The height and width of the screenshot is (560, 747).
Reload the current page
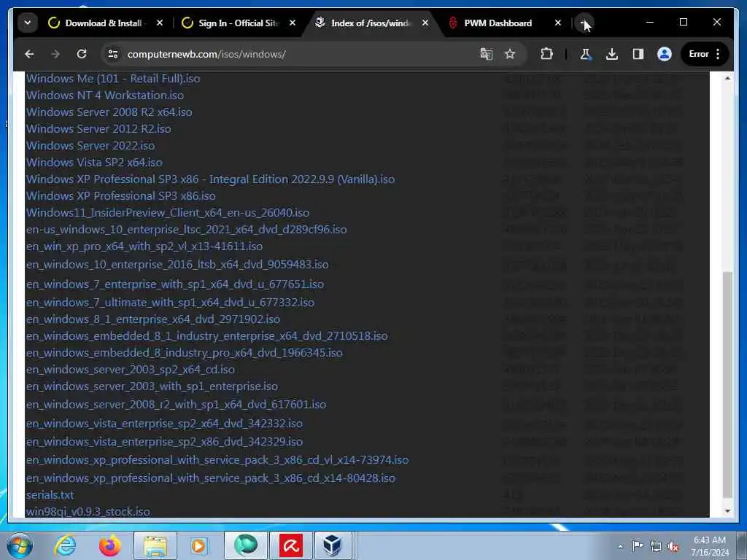point(82,54)
